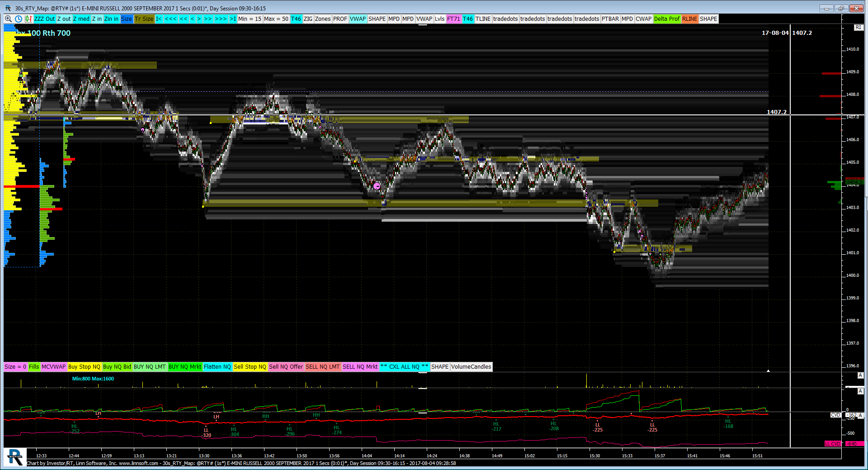
Task: Toggle the VolumeCandles button
Action: pos(471,367)
